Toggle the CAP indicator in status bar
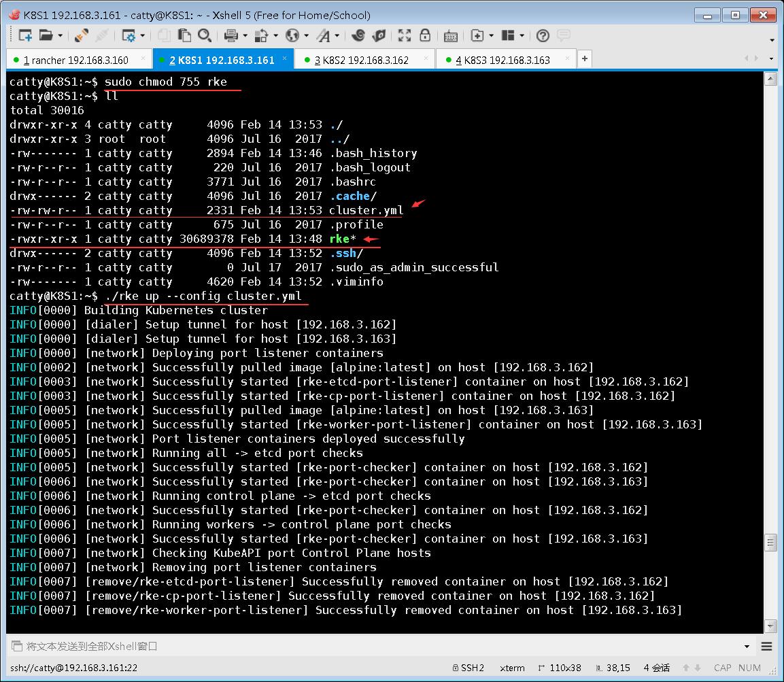Screen dimensions: 784x682 pos(722,668)
